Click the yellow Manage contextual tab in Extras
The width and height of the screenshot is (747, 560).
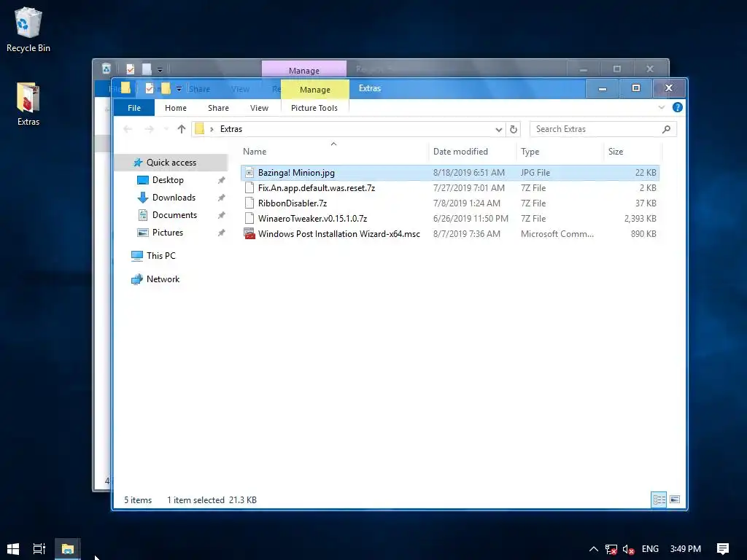pyautogui.click(x=315, y=90)
